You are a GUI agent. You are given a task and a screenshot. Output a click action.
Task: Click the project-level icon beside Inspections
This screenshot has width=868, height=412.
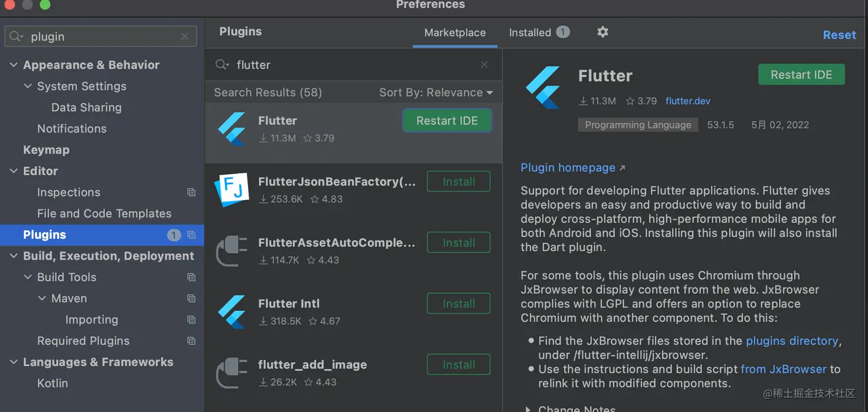191,193
